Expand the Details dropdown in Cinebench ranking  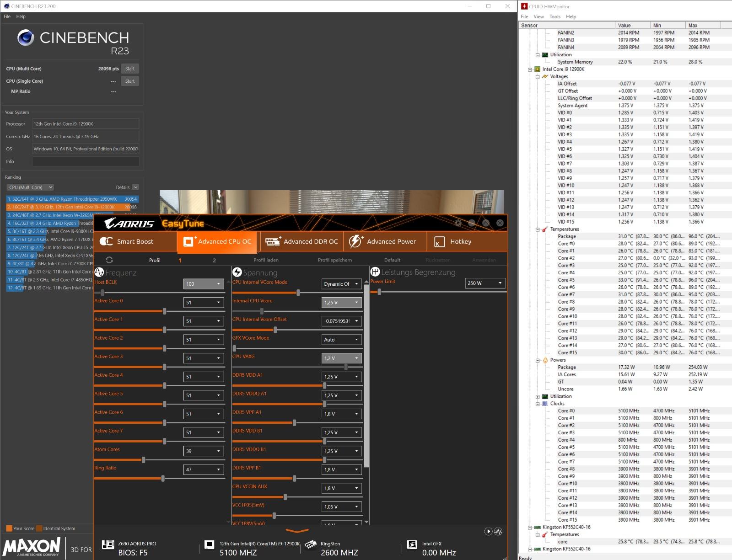(x=135, y=187)
